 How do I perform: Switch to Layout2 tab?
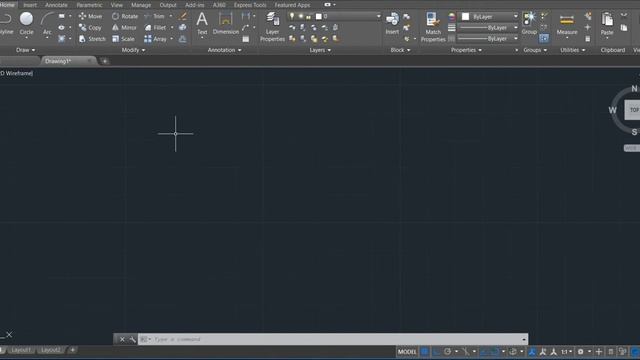click(51, 350)
